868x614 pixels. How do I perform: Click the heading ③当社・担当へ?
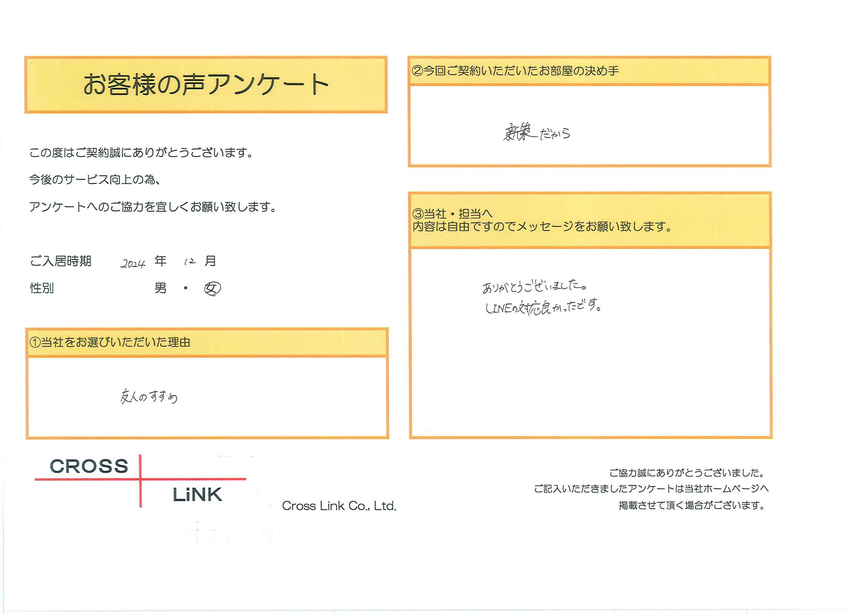453,214
